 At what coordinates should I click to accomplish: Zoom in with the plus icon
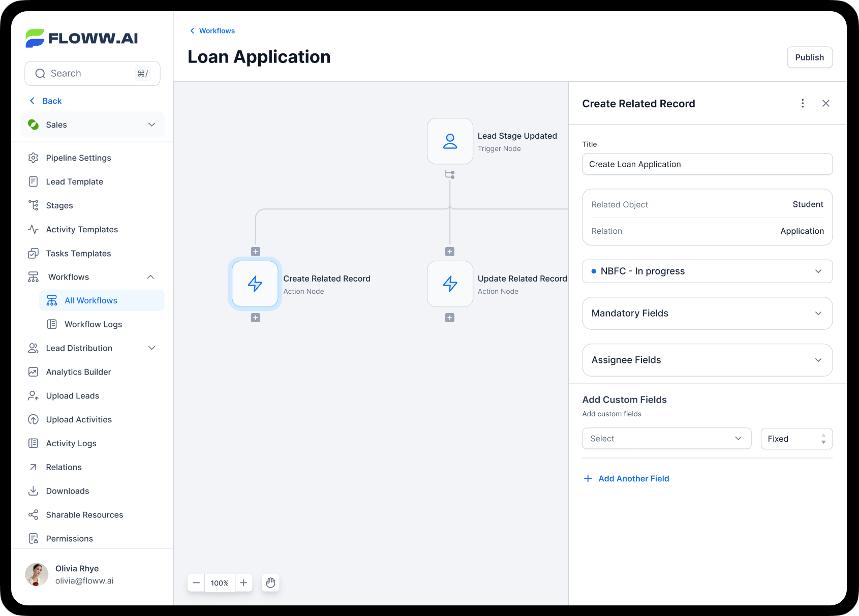pyautogui.click(x=243, y=583)
